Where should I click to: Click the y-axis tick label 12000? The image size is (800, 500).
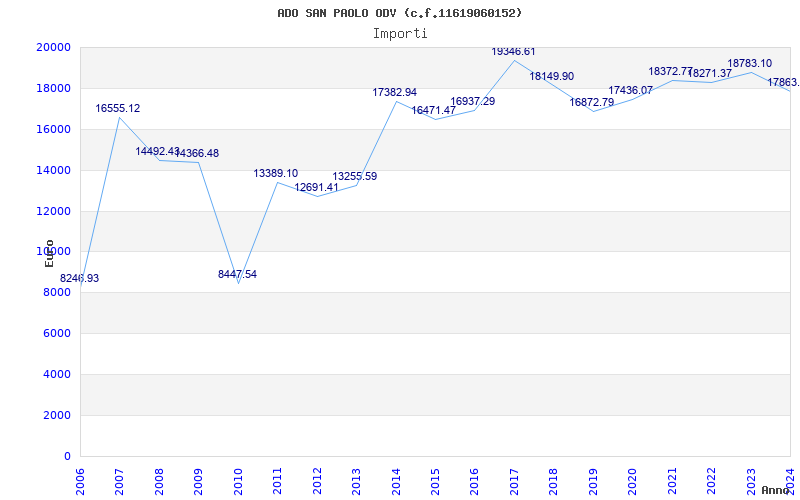tap(54, 211)
